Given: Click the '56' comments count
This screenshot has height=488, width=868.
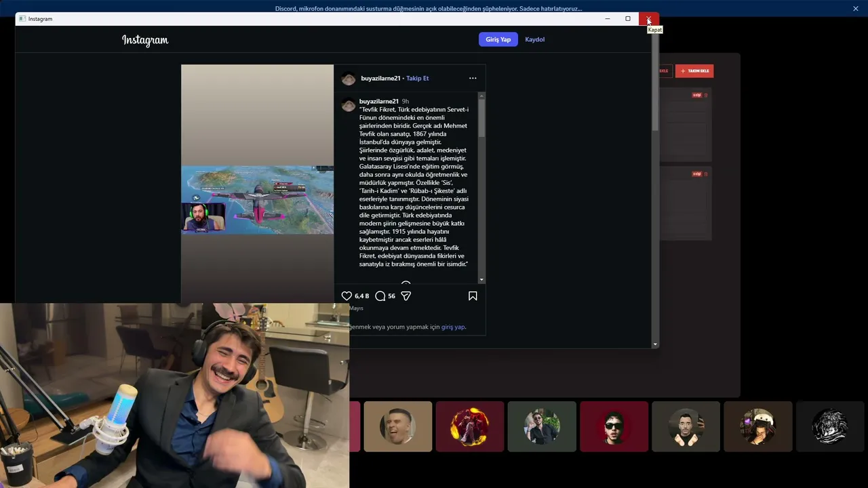Looking at the screenshot, I should [x=391, y=296].
